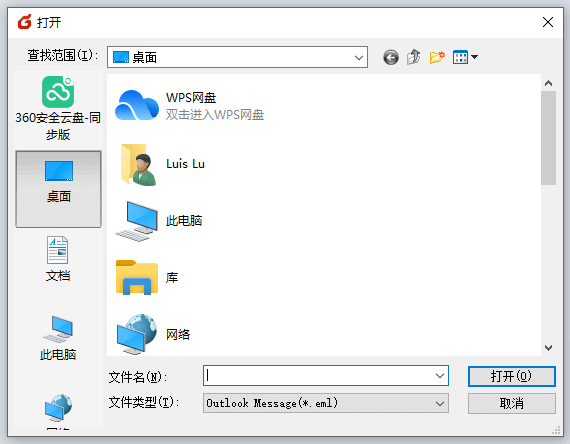Select the 网络 icon in file list
The height and width of the screenshot is (444, 570).
pos(137,334)
